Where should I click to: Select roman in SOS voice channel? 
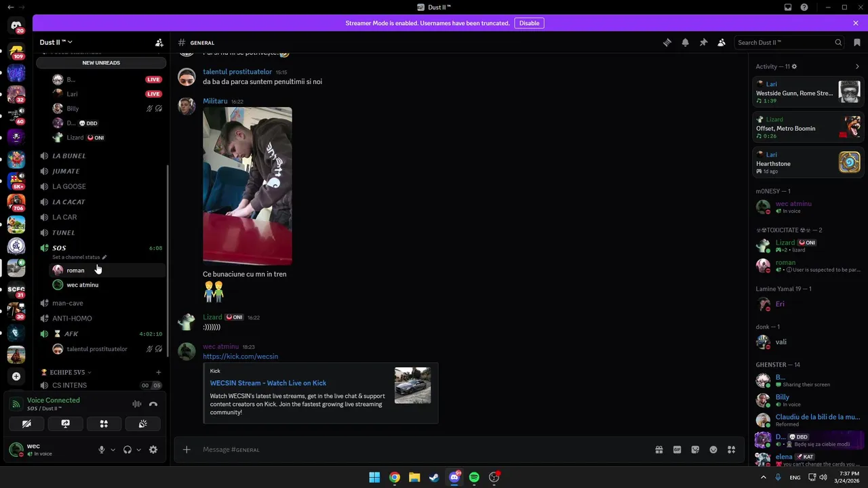[x=108, y=270]
